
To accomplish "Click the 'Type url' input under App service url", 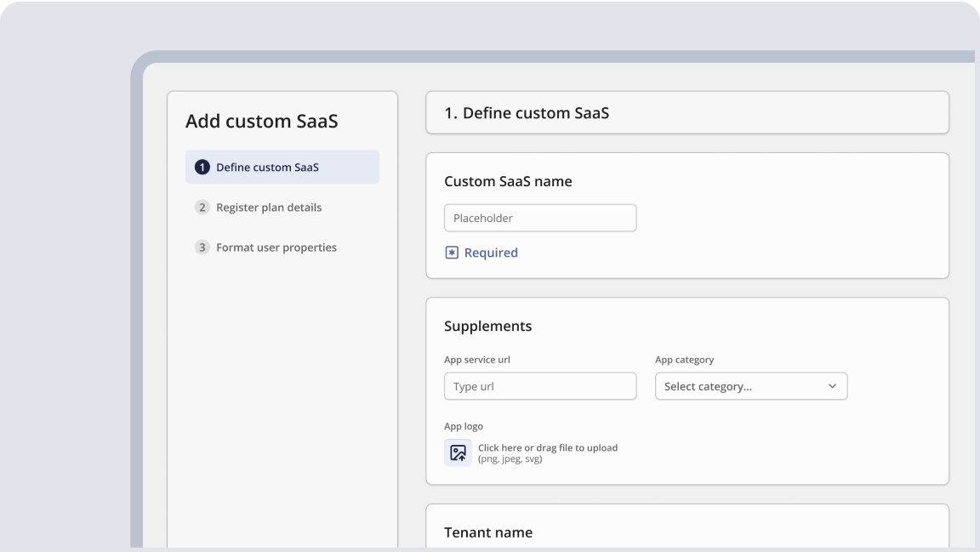I will point(539,386).
